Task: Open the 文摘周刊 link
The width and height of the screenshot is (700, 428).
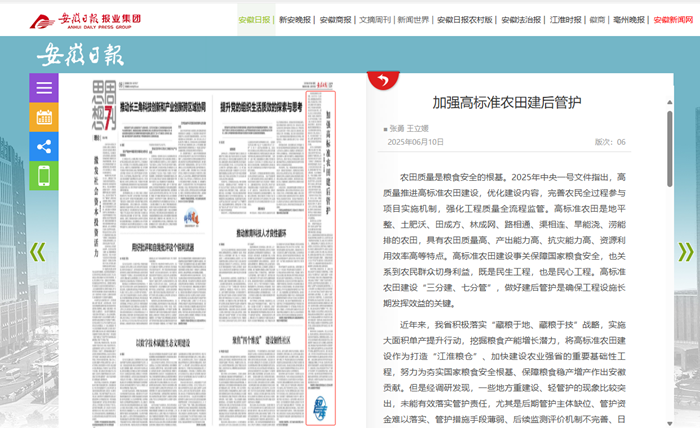Action: [376, 19]
